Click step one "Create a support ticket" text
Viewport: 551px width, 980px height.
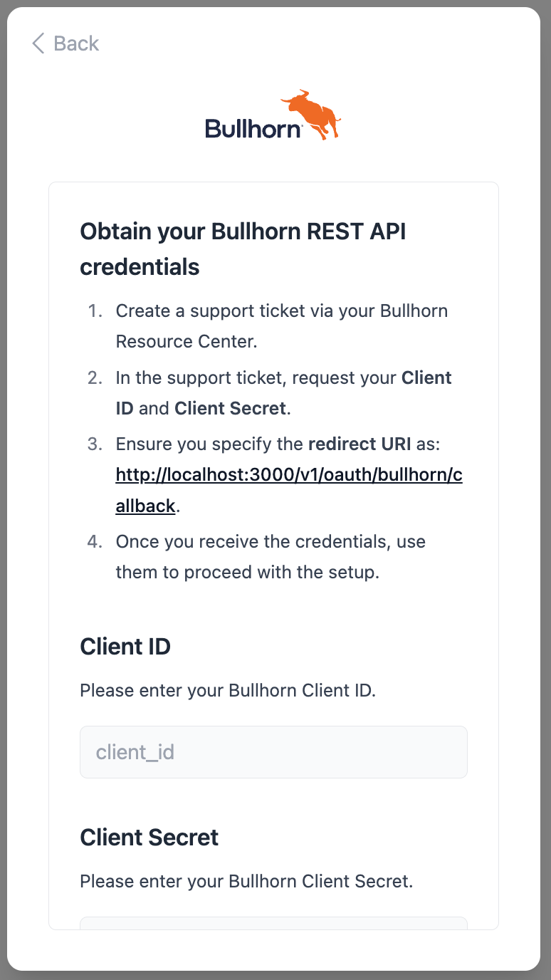282,311
